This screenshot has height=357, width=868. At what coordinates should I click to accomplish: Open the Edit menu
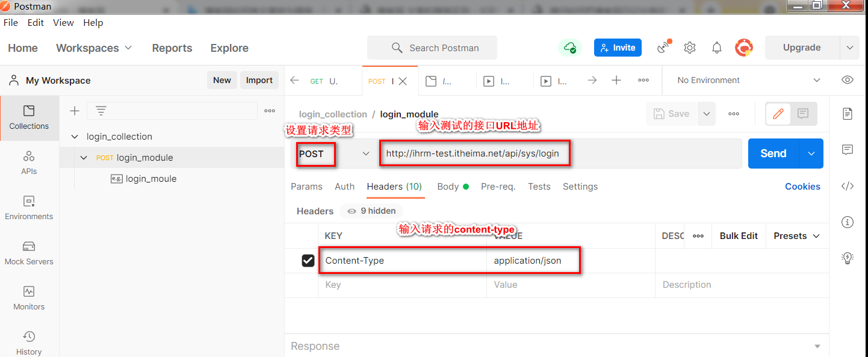point(36,22)
